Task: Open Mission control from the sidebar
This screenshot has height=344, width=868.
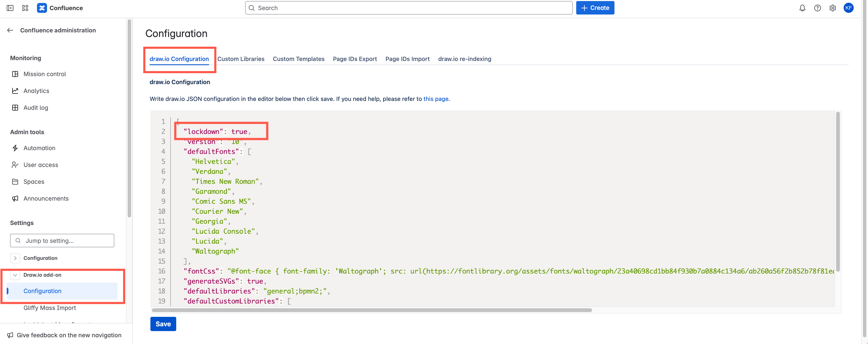Action: (45, 74)
